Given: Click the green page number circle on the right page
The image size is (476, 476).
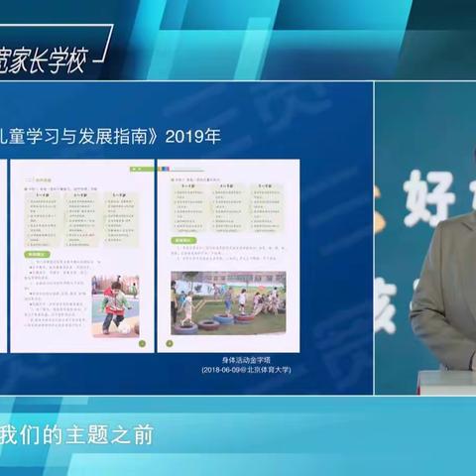Looking at the screenshot, I should pyautogui.click(x=170, y=344).
